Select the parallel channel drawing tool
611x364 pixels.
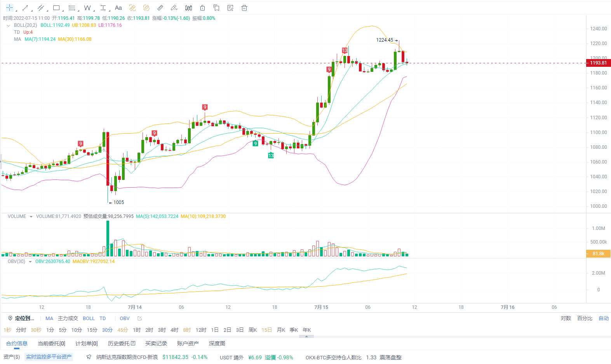tap(40, 8)
